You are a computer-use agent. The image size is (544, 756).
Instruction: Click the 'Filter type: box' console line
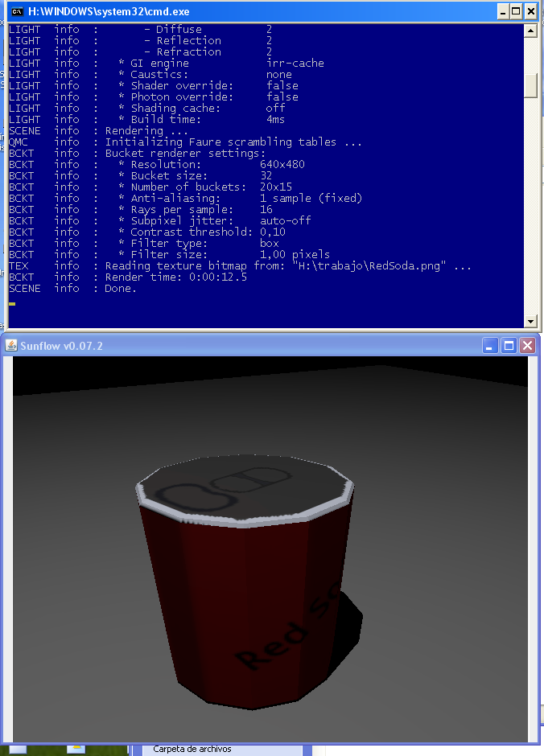(144, 244)
